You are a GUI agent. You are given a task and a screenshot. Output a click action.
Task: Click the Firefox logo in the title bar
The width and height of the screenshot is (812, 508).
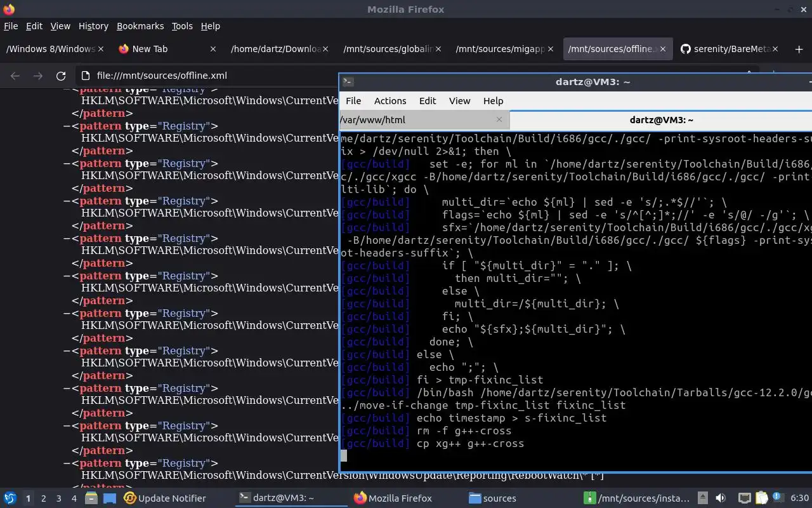tap(8, 9)
